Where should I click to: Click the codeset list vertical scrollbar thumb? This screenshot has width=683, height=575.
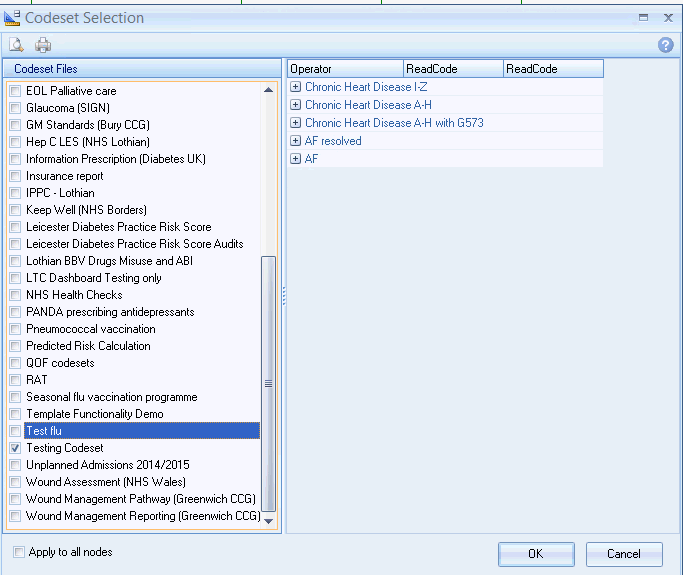point(268,383)
